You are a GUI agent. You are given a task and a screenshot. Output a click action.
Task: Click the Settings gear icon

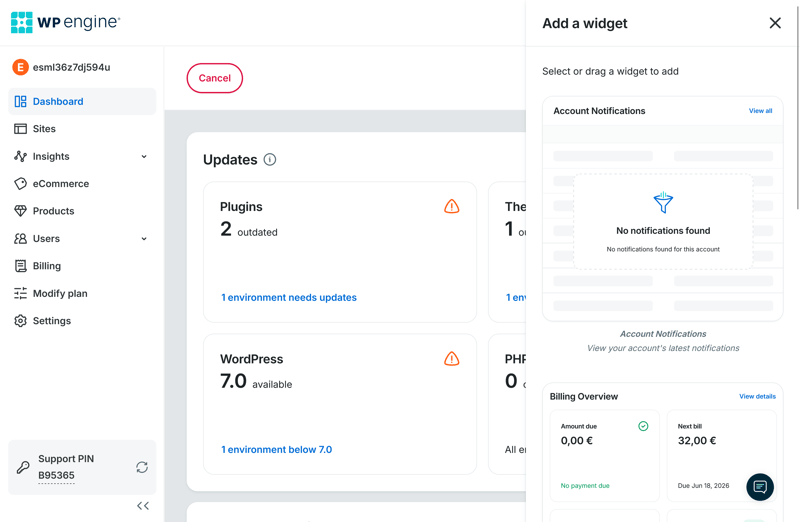click(x=20, y=320)
